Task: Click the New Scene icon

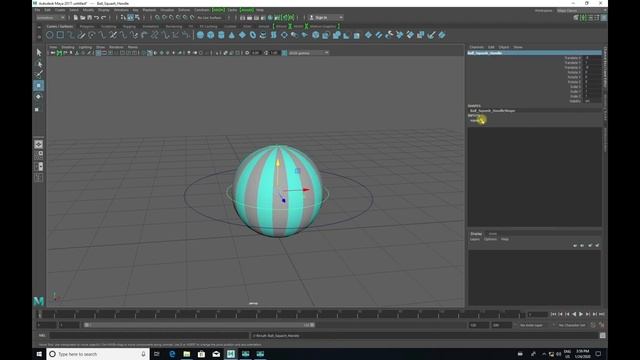Action: [76, 18]
